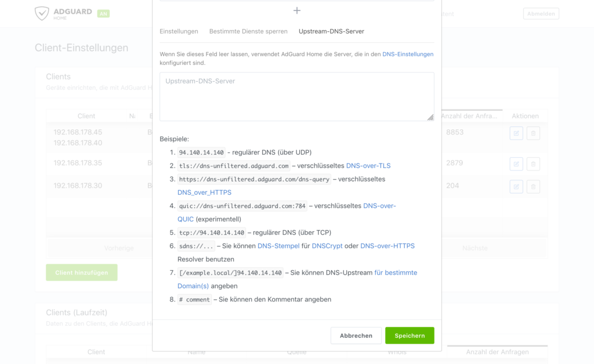Open the für bestimmte Domain(s) link
Viewport: 594px width, 364px height.
(396, 273)
